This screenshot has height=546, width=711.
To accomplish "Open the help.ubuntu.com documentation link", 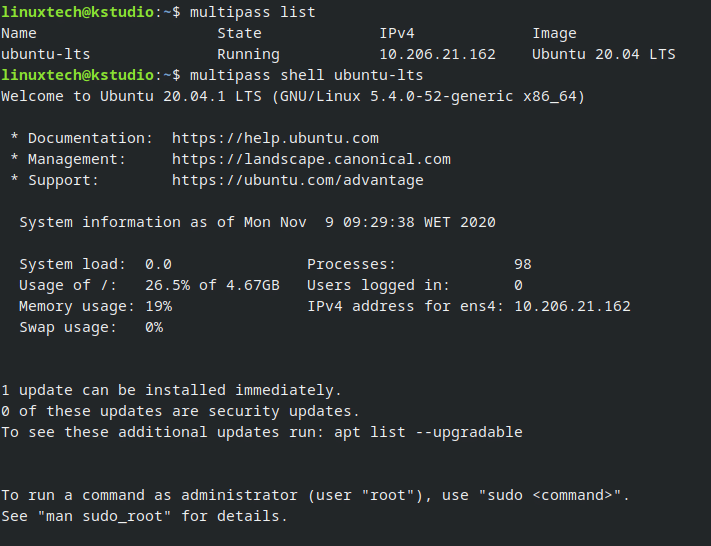I will click(x=275, y=138).
